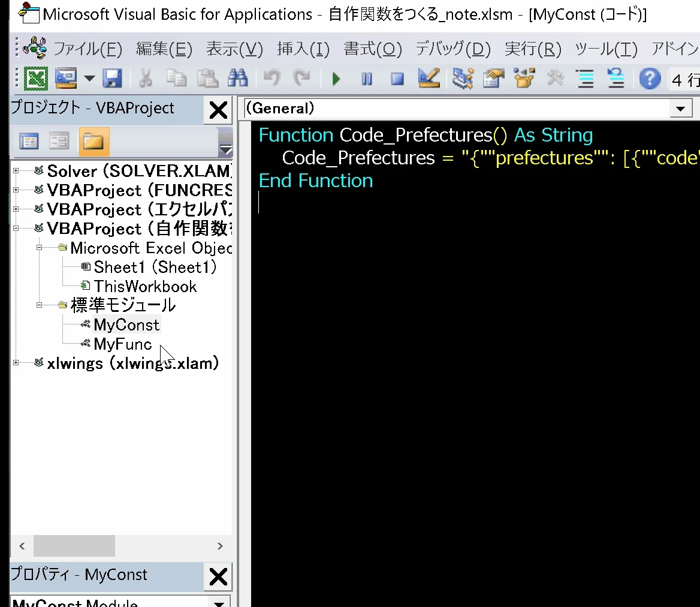Viewport: 700px width, 607px height.
Task: Click the Toolbox hammer and wrench icon
Action: tap(556, 79)
